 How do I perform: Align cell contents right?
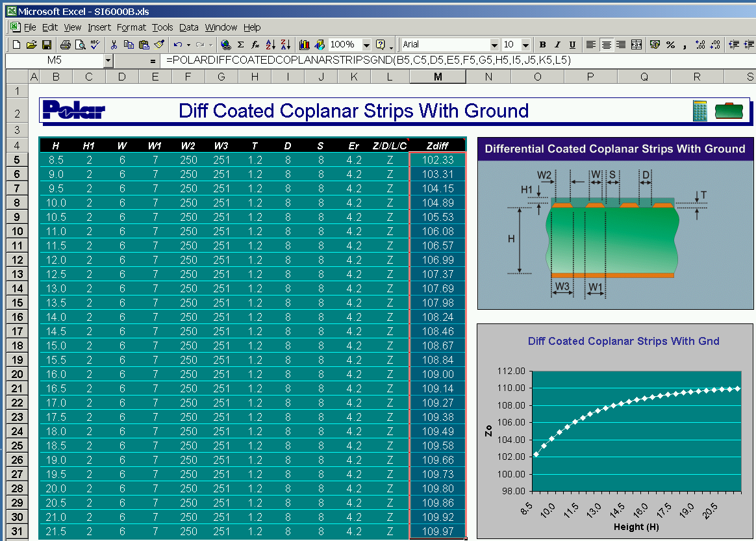pos(621,45)
